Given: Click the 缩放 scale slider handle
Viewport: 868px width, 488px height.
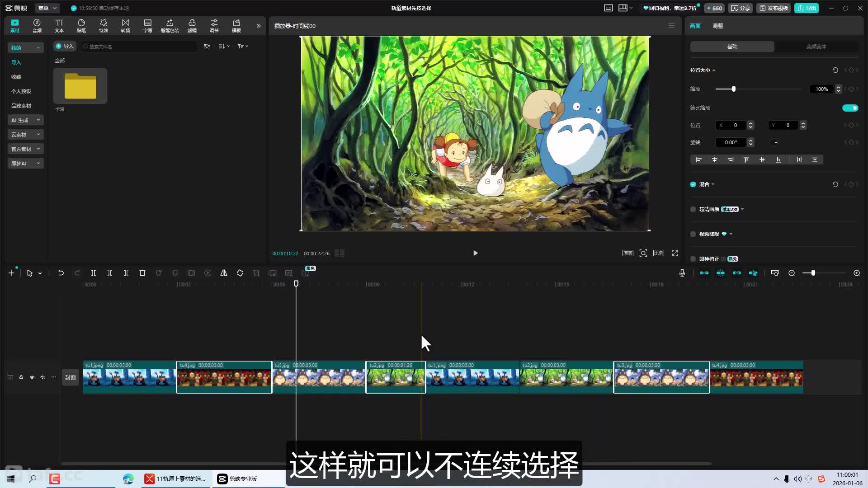Looking at the screenshot, I should [734, 89].
